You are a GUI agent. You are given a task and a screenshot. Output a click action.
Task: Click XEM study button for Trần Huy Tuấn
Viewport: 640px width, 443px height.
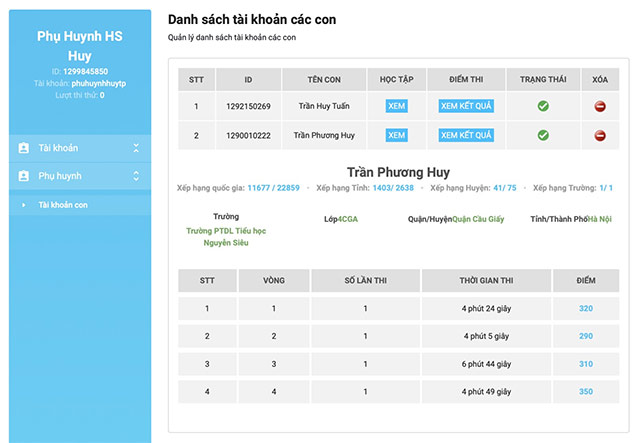397,106
